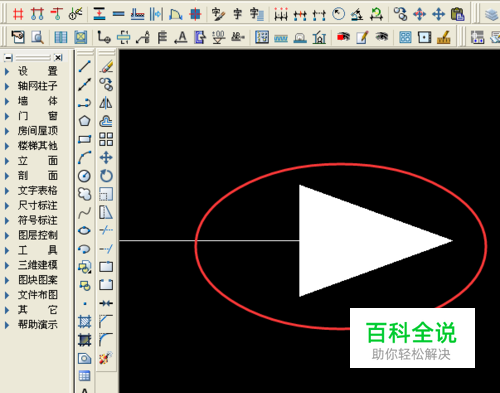Screen dimensions: 500x393
Task: Select the Hatch pattern tool
Action: (x=85, y=322)
